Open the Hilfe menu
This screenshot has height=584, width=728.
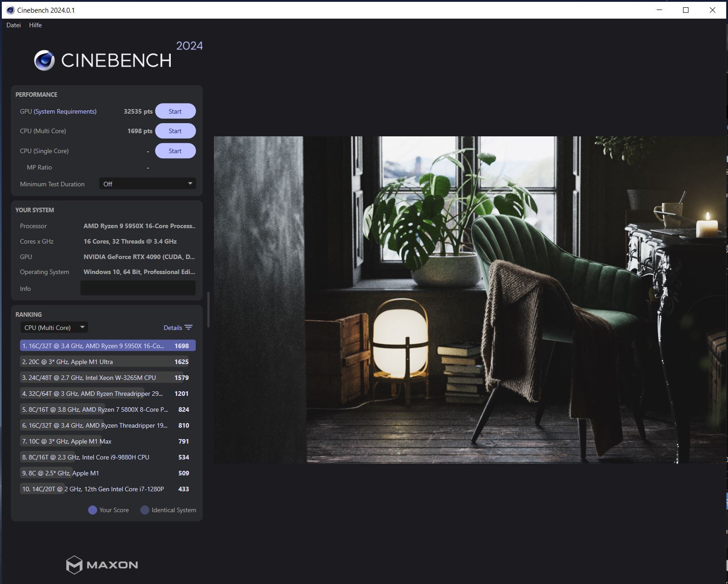pyautogui.click(x=35, y=25)
